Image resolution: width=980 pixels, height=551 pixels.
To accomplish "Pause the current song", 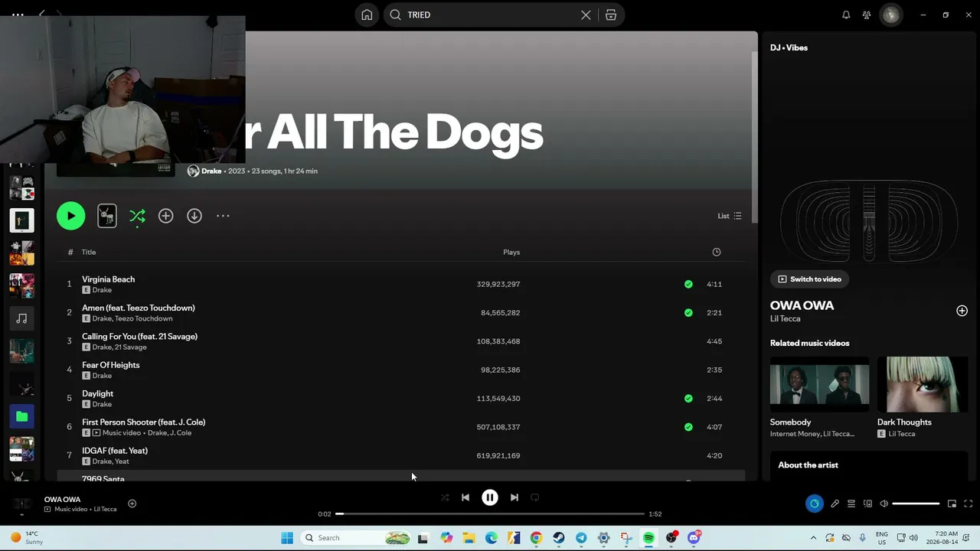I will (490, 497).
